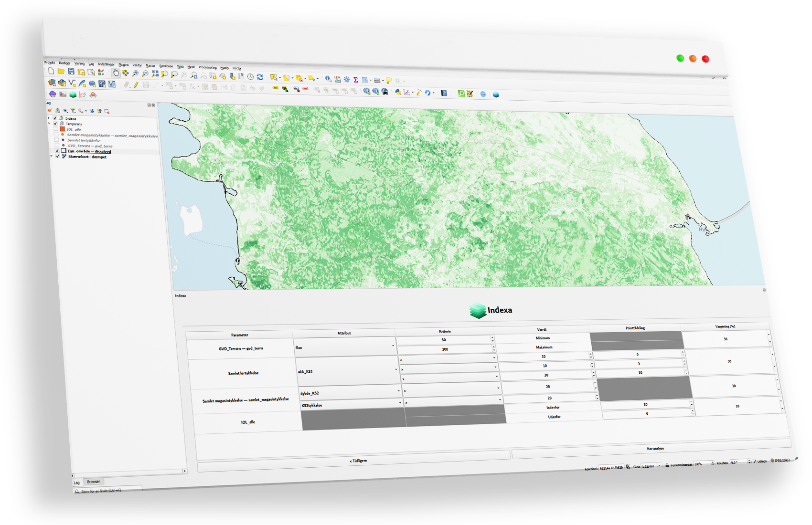Viewport: 812px width, 525px height.
Task: Click the Filter Legend funnel icon
Action: click(x=73, y=110)
